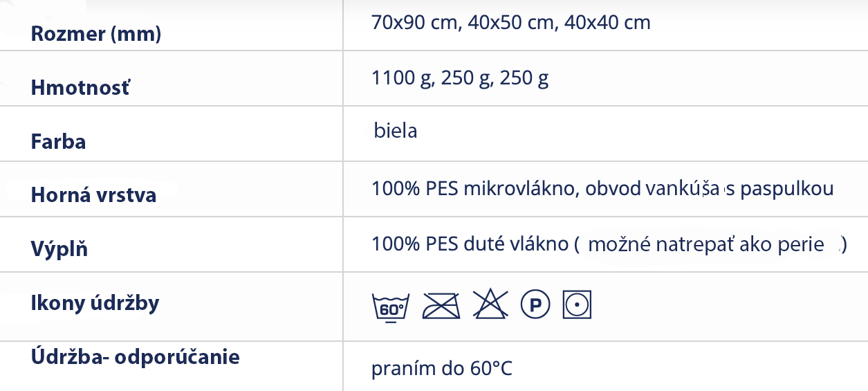Image resolution: width=868 pixels, height=391 pixels.
Task: Click the praním do 60°C recommendation
Action: [x=442, y=369]
